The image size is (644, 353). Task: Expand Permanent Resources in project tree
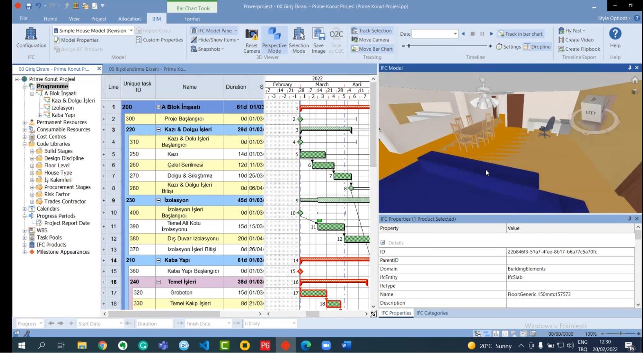(25, 123)
